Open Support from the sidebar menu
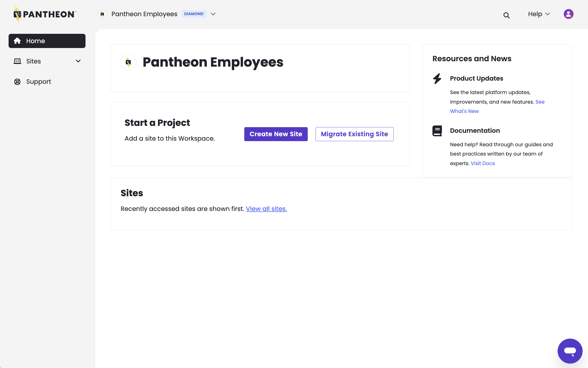Image resolution: width=588 pixels, height=368 pixels. [38, 82]
